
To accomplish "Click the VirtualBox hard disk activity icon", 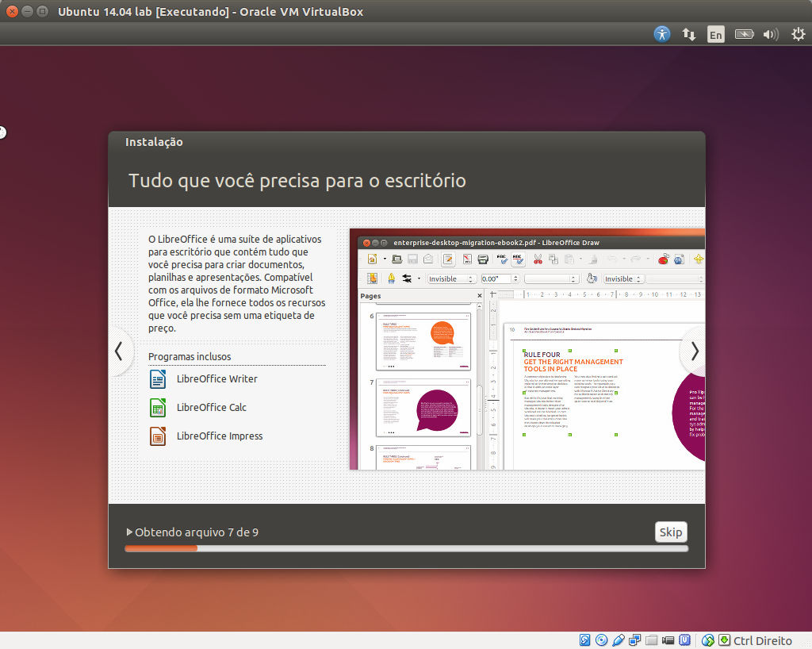I will pos(584,640).
